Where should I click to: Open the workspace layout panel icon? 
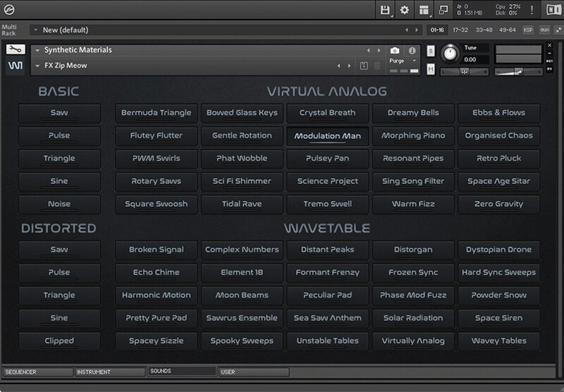point(424,10)
